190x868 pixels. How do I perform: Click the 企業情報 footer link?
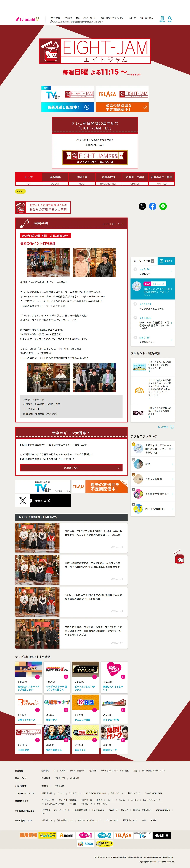pyautogui.click(x=45, y=771)
